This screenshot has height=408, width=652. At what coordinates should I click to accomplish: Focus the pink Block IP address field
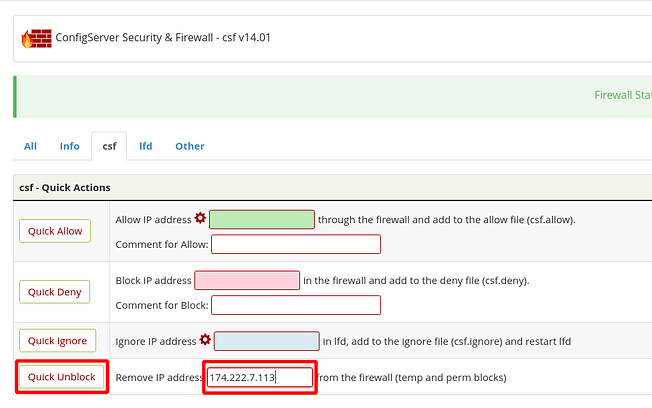(x=247, y=280)
